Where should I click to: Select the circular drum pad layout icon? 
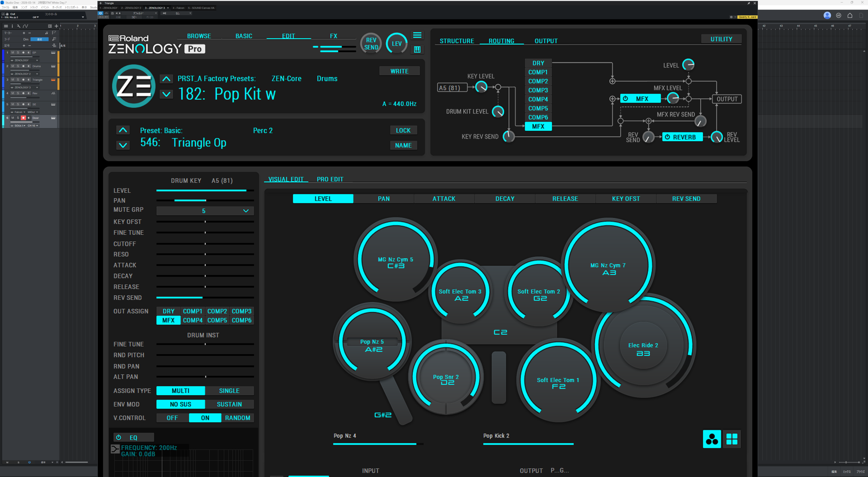[x=712, y=439]
